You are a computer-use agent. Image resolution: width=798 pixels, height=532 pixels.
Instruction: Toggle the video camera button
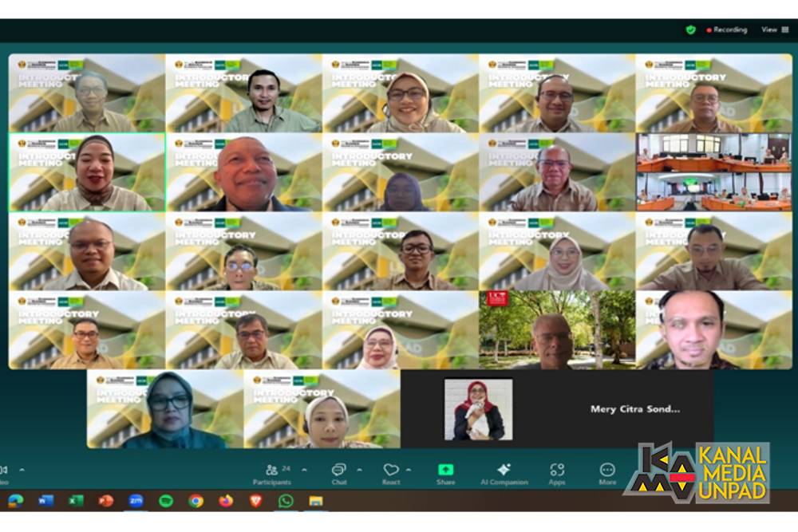click(3, 472)
